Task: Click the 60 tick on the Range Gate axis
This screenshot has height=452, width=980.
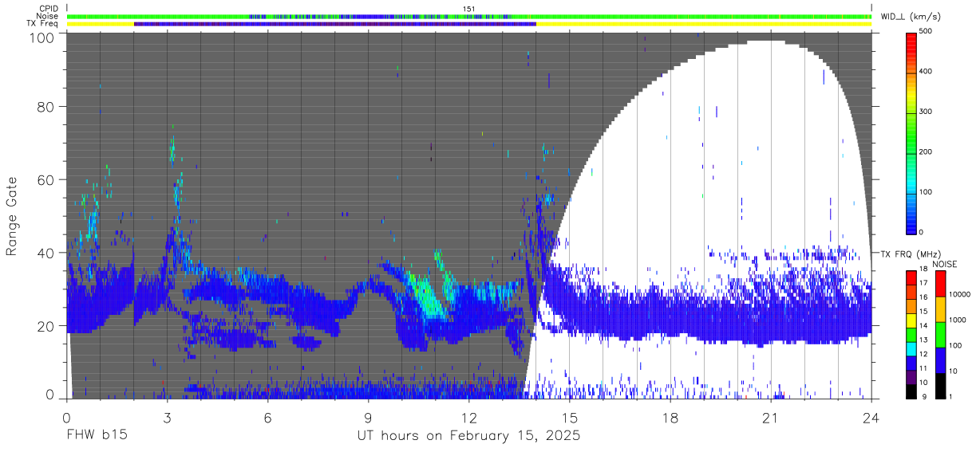Action: pos(45,179)
